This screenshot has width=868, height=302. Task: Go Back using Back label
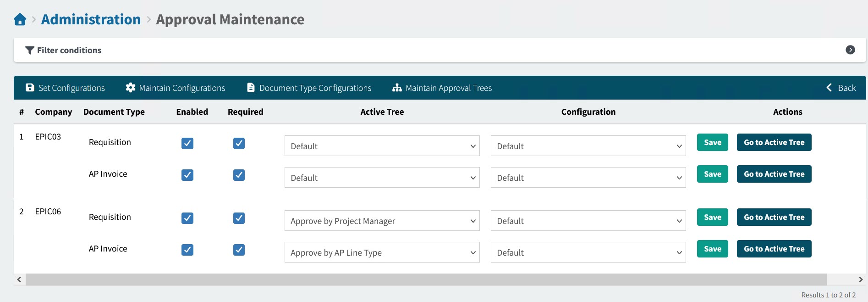click(847, 88)
